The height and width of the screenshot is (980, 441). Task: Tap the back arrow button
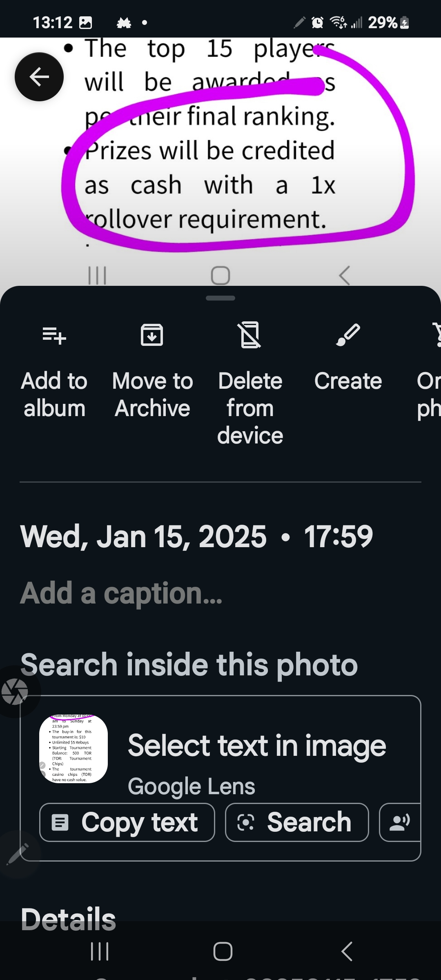[39, 77]
